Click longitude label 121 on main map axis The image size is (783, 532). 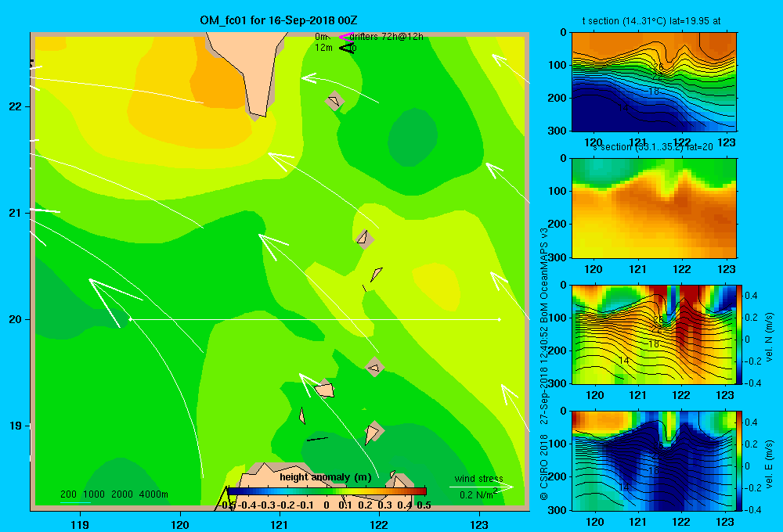point(280,524)
